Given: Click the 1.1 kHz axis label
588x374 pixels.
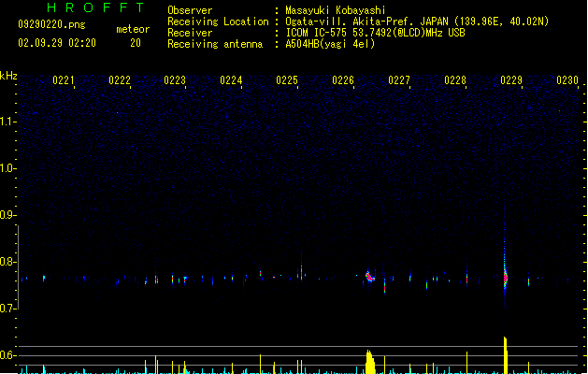Looking at the screenshot, I should click(7, 122).
